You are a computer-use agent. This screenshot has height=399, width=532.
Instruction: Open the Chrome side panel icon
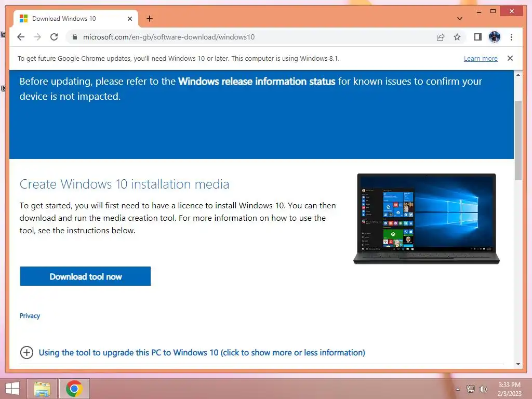[478, 37]
